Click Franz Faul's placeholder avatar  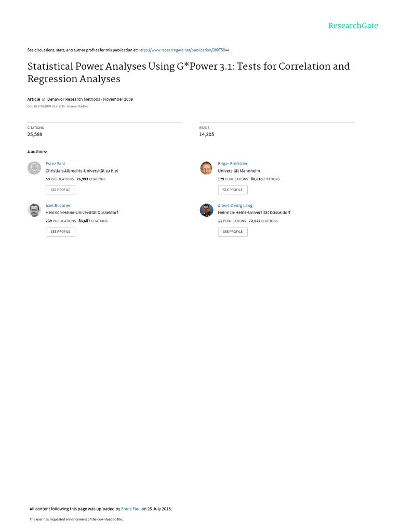point(34,168)
